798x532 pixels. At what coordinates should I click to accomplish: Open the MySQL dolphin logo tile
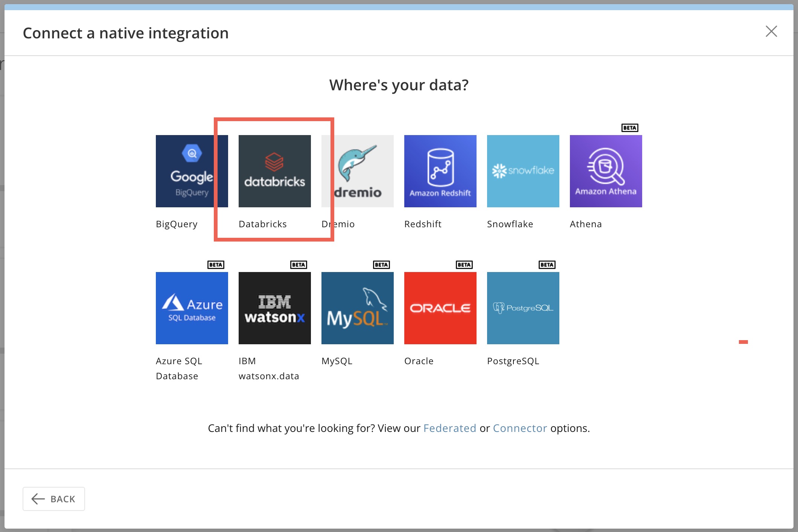357,308
